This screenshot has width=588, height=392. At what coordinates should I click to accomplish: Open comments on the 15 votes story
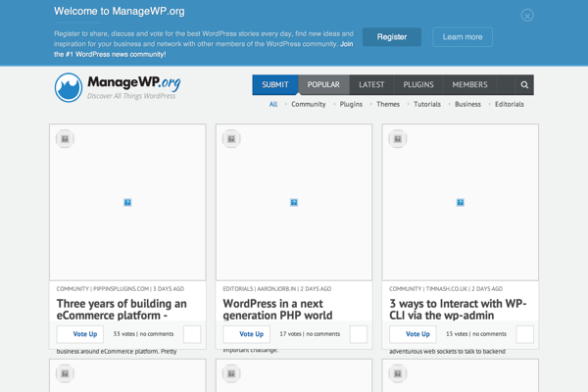489,334
